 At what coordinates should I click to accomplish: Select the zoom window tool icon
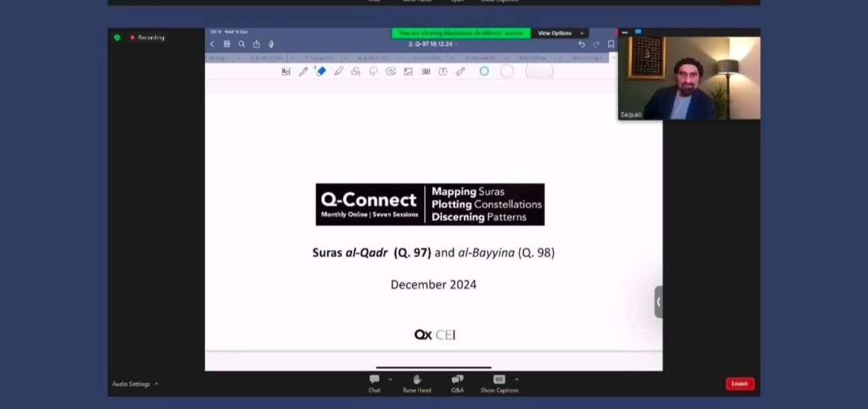[x=286, y=71]
